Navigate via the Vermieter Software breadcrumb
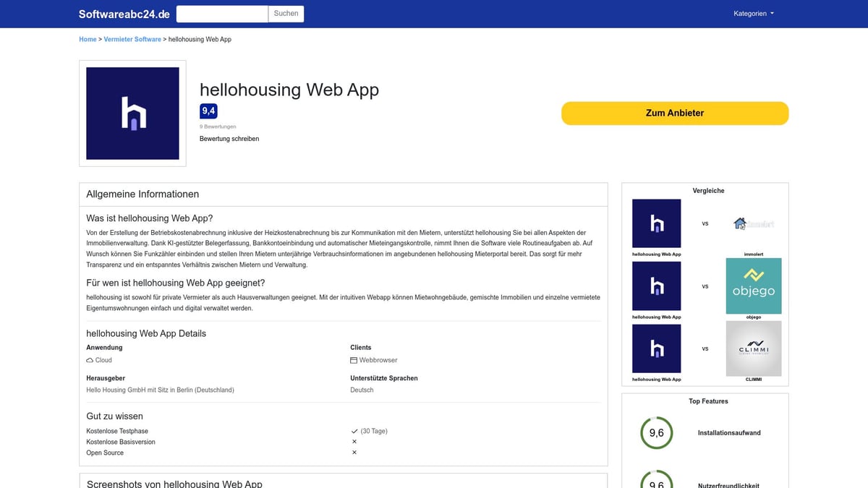The image size is (868, 488). point(132,39)
